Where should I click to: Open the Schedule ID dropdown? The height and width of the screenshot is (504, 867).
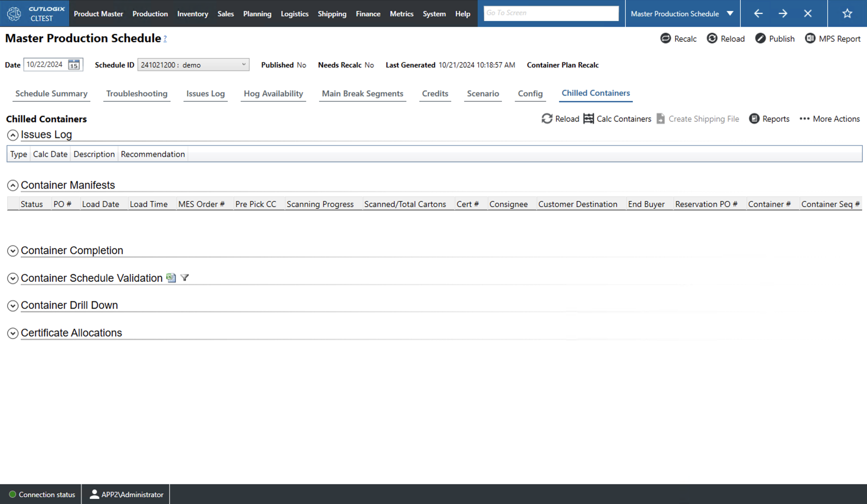point(244,64)
